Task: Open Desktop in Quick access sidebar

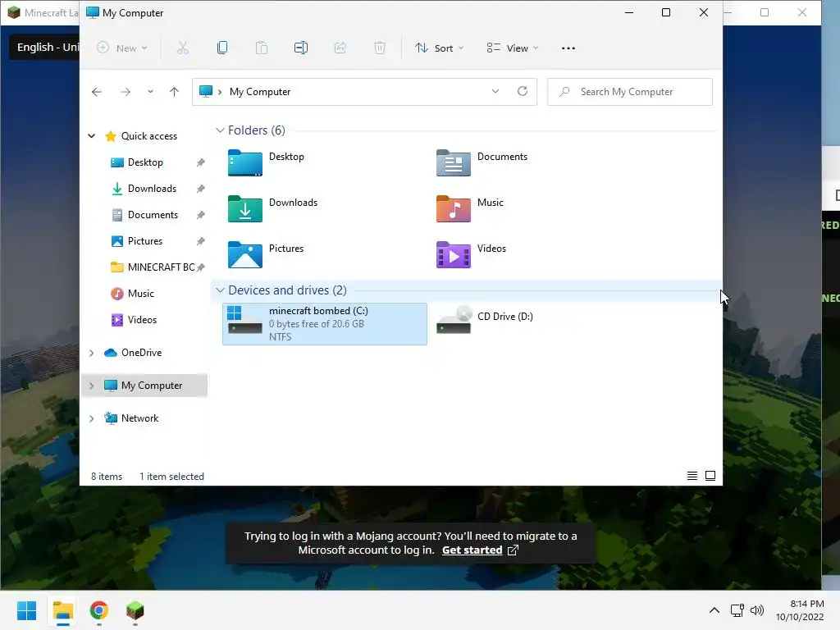Action: [x=145, y=162]
